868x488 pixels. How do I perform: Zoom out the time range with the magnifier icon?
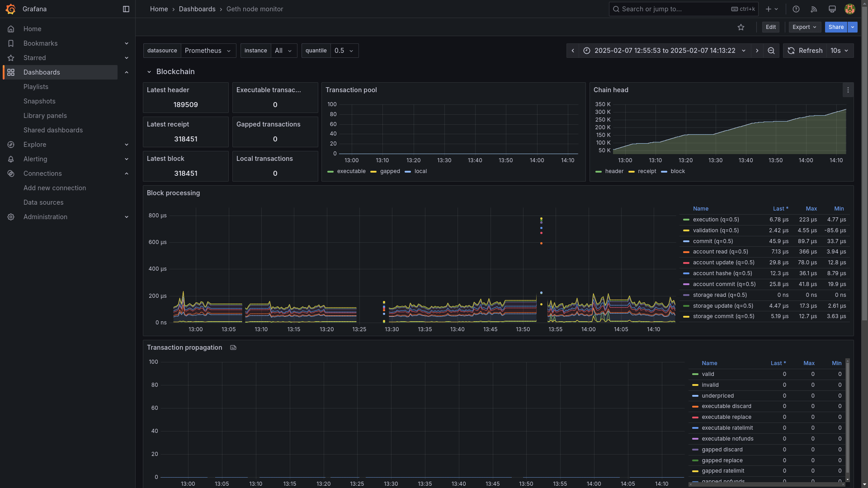click(771, 51)
